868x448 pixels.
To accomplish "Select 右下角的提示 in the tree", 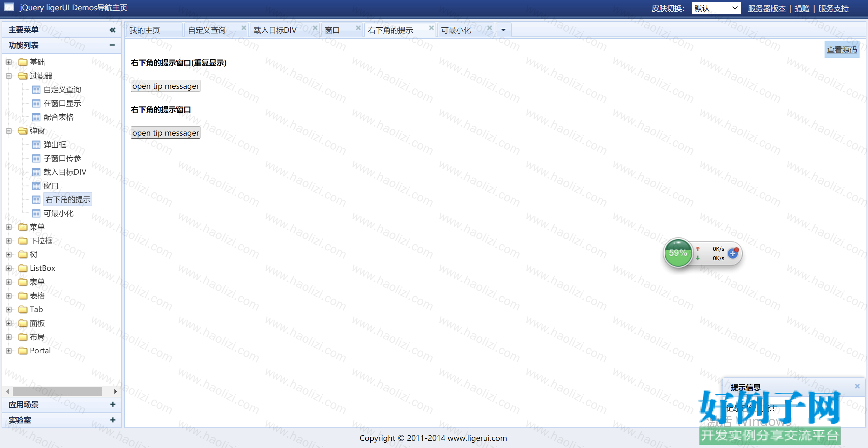I will click(68, 200).
